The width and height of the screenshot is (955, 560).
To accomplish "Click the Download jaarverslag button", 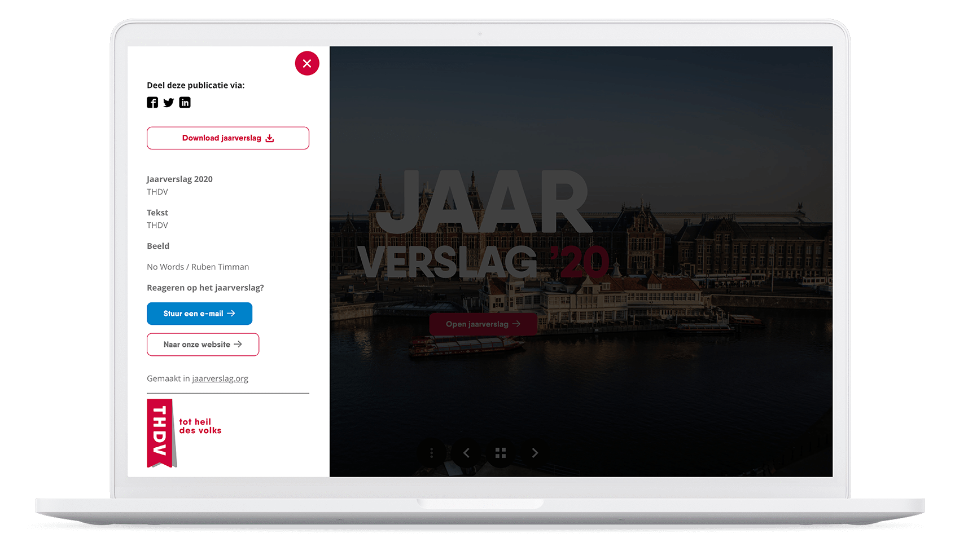I will pyautogui.click(x=227, y=138).
